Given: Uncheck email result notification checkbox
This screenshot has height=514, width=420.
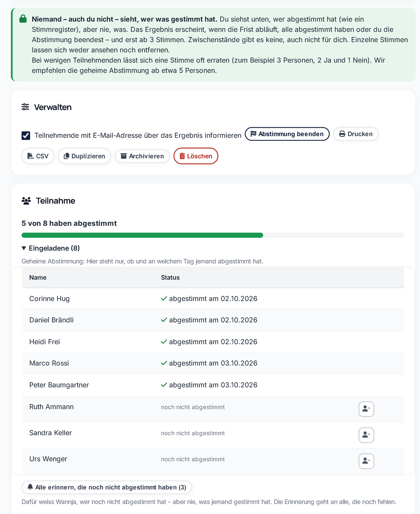Looking at the screenshot, I should pyautogui.click(x=26, y=135).
